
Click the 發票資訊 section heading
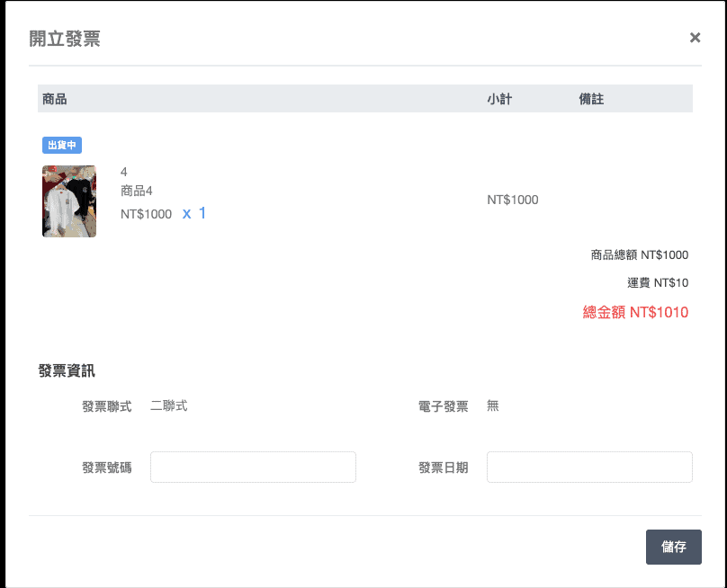pyautogui.click(x=67, y=370)
